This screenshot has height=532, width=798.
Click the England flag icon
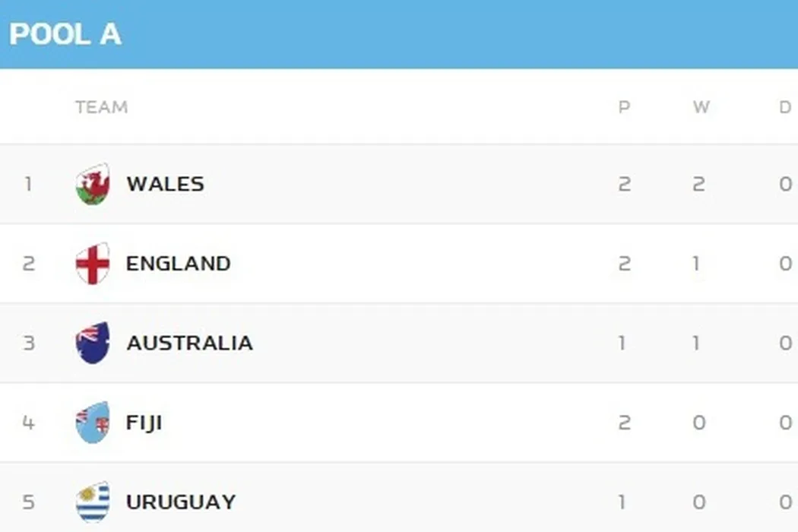(x=93, y=264)
